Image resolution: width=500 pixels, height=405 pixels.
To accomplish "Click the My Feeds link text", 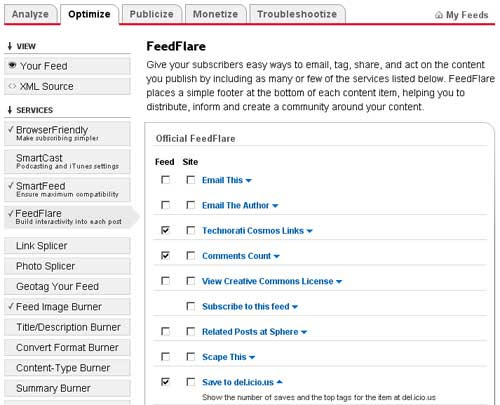I will tap(467, 15).
